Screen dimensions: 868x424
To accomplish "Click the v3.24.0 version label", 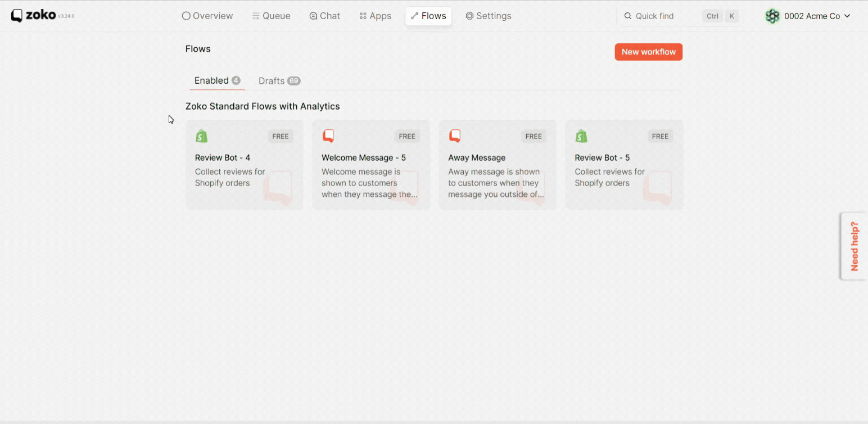I will pos(66,16).
